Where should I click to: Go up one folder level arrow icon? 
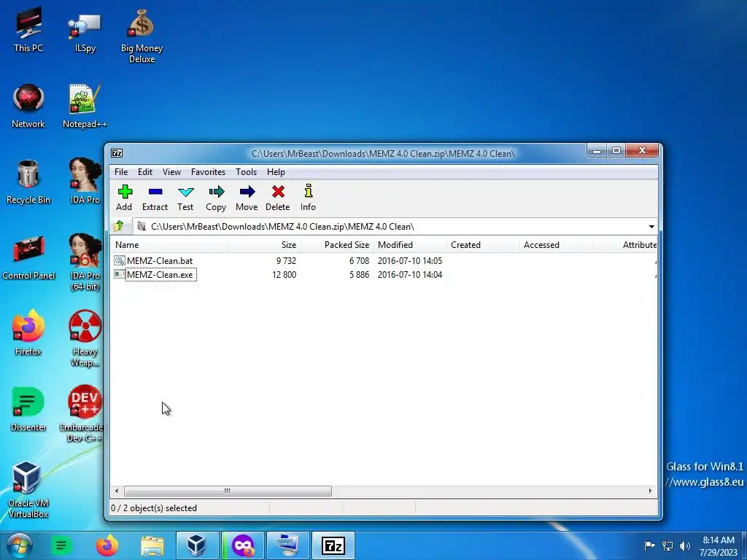119,226
